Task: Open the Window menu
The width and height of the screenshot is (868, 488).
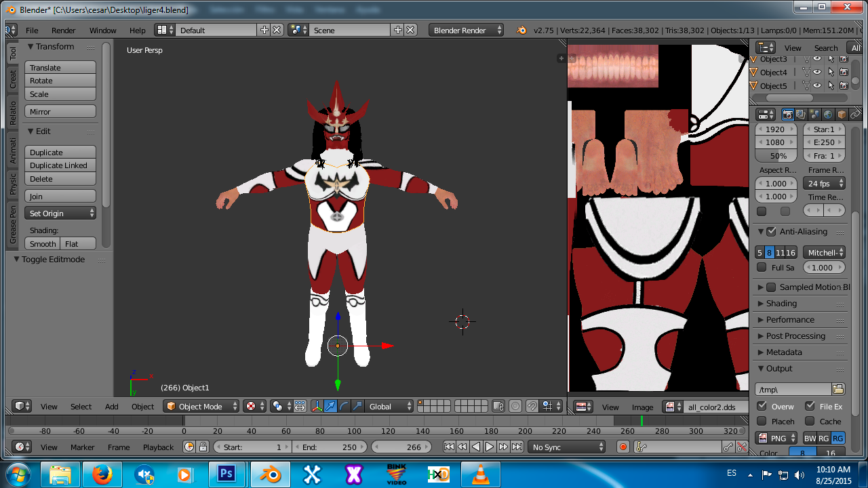Action: point(103,30)
